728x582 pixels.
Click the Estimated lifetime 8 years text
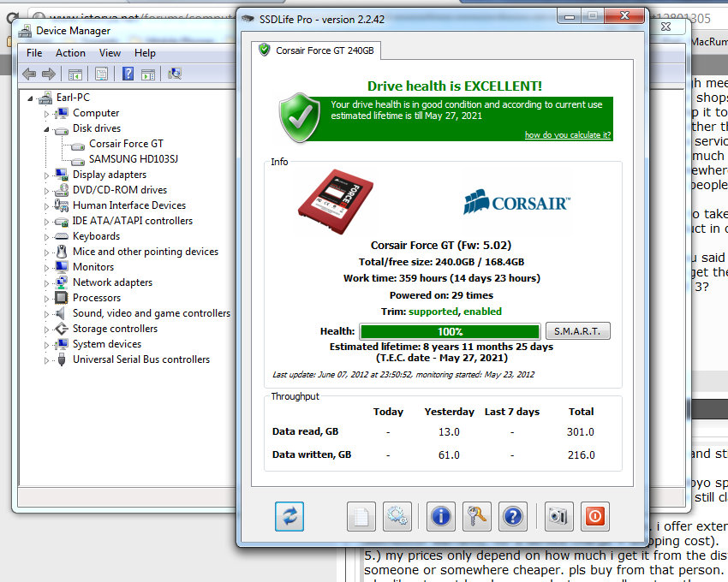point(442,347)
